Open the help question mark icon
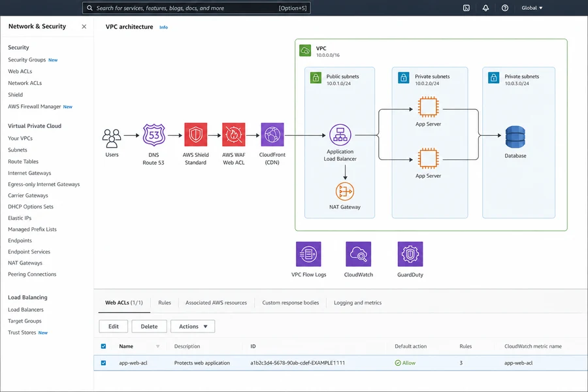588x392 pixels. (x=505, y=8)
